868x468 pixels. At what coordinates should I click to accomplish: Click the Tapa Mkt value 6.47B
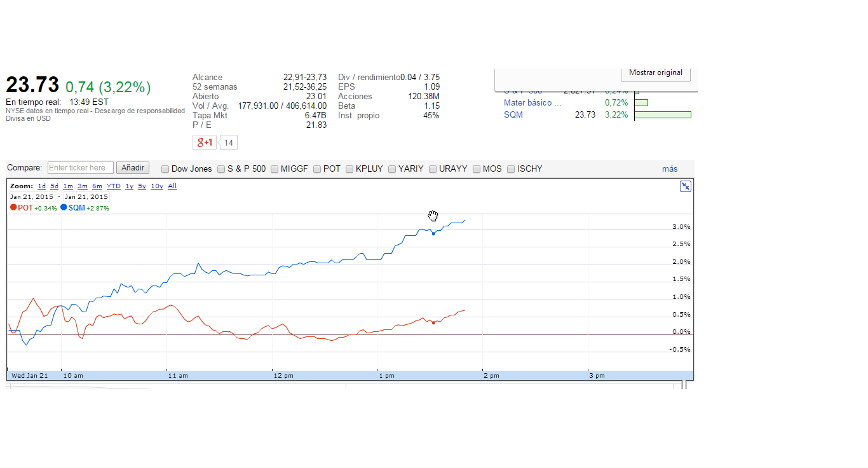(316, 116)
